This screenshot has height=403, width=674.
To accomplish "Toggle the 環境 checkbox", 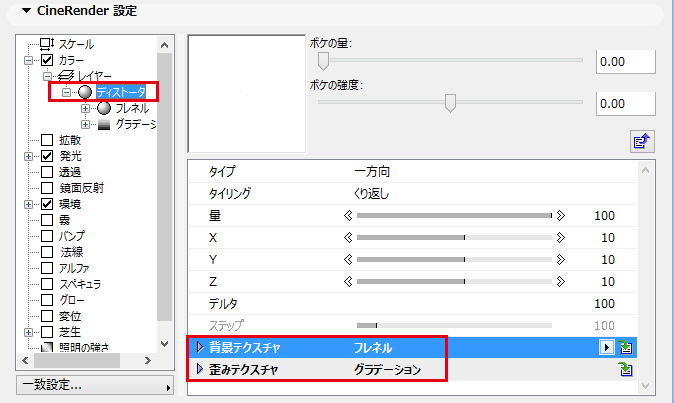I will click(x=47, y=204).
